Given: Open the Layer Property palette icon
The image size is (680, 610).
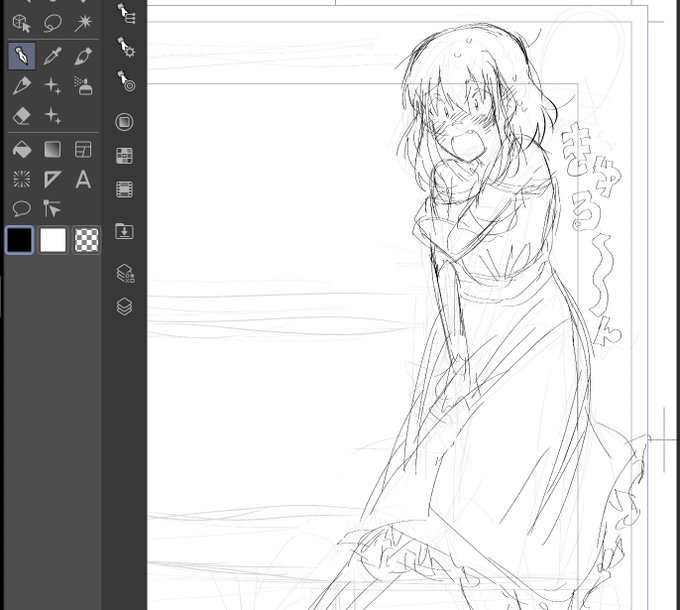Looking at the screenshot, I should 125,273.
